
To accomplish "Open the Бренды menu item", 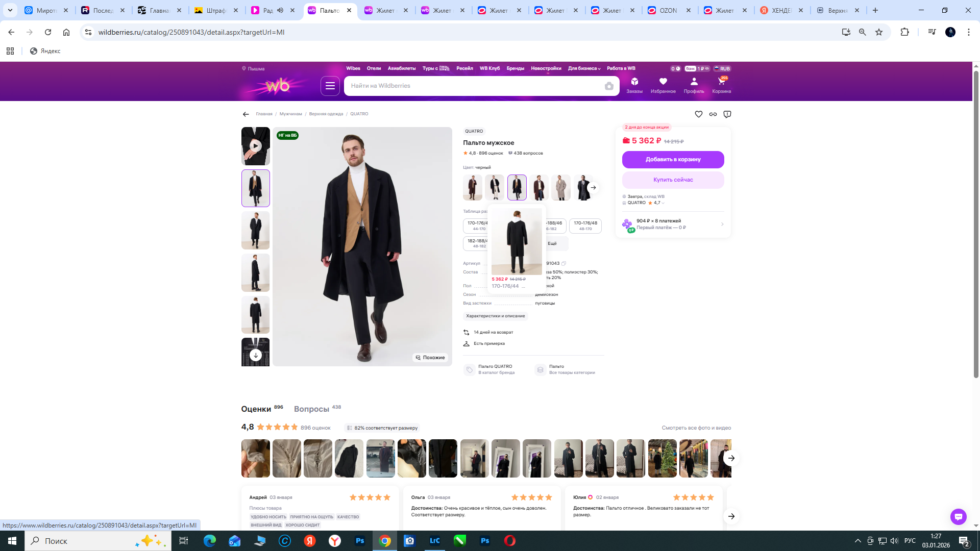I will (515, 68).
